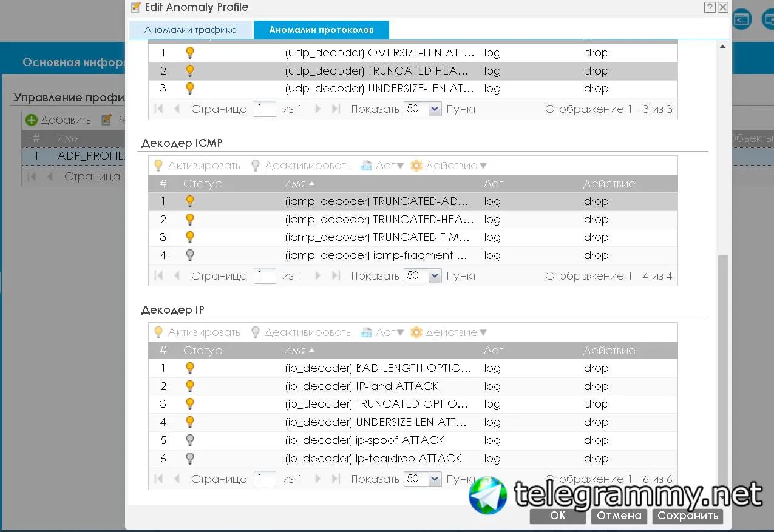Open Действие dropdown in Декодер ICMP toolbar
Screen dimensions: 774x532
(x=449, y=166)
